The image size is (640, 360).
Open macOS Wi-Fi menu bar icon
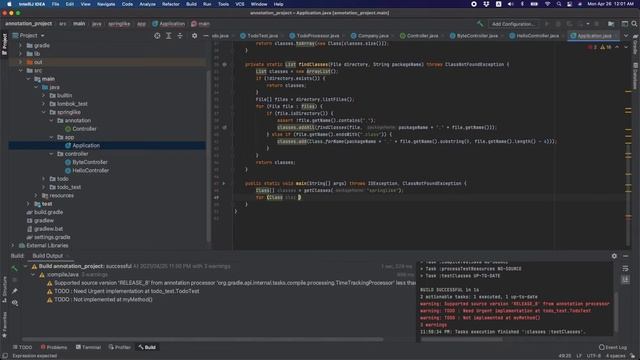pos(547,4)
